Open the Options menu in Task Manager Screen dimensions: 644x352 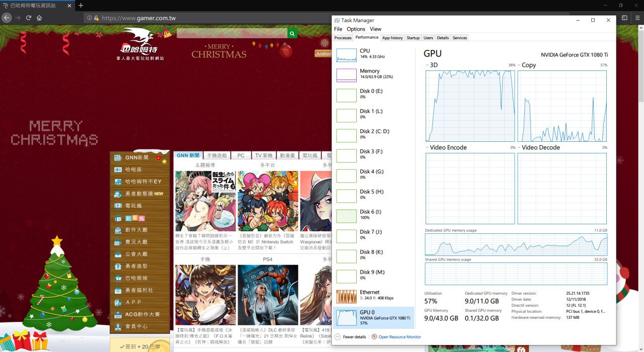click(x=356, y=29)
